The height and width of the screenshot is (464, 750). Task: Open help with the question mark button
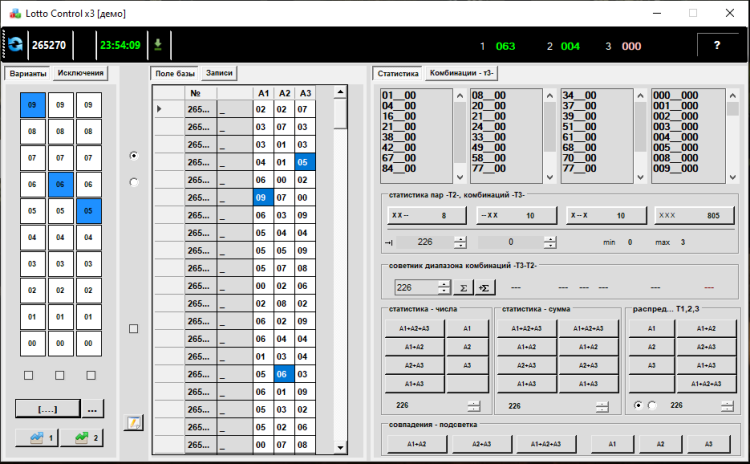[716, 46]
